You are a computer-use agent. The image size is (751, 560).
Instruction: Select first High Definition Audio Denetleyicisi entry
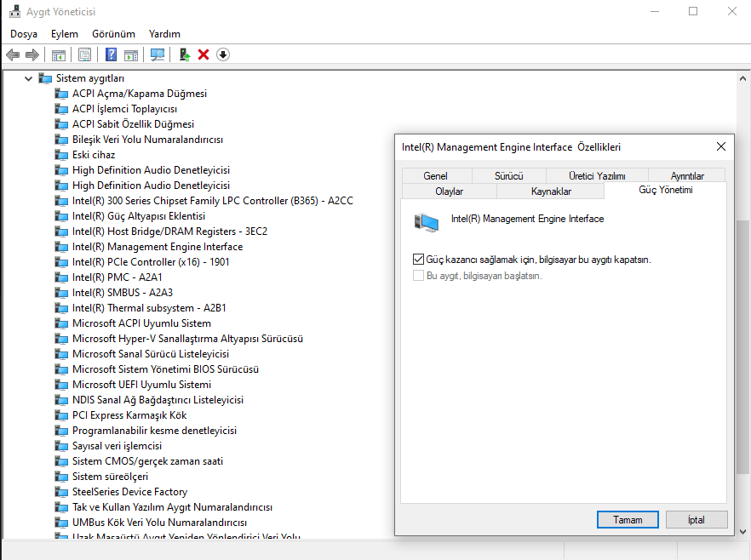tap(151, 170)
